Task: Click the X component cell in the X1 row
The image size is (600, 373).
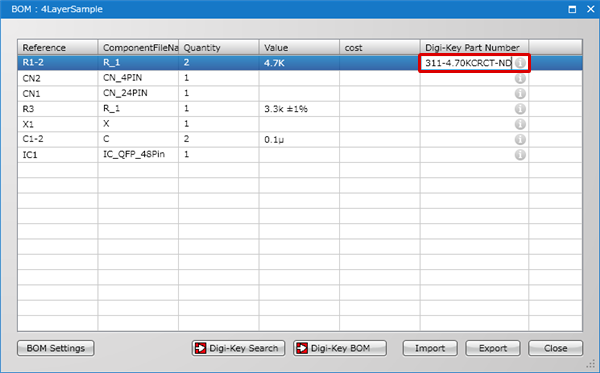Action: (138, 124)
